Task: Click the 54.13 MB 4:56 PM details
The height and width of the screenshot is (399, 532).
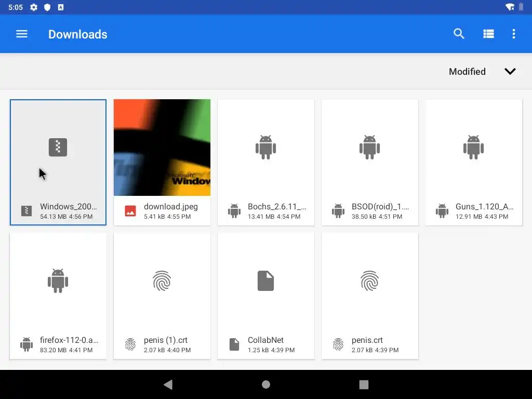Action: (x=66, y=217)
